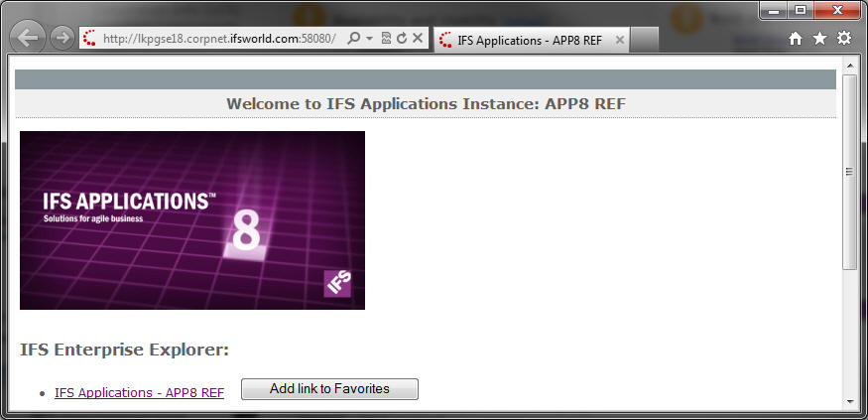Click the browser Forward arrow button
The height and width of the screenshot is (420, 868).
62,38
